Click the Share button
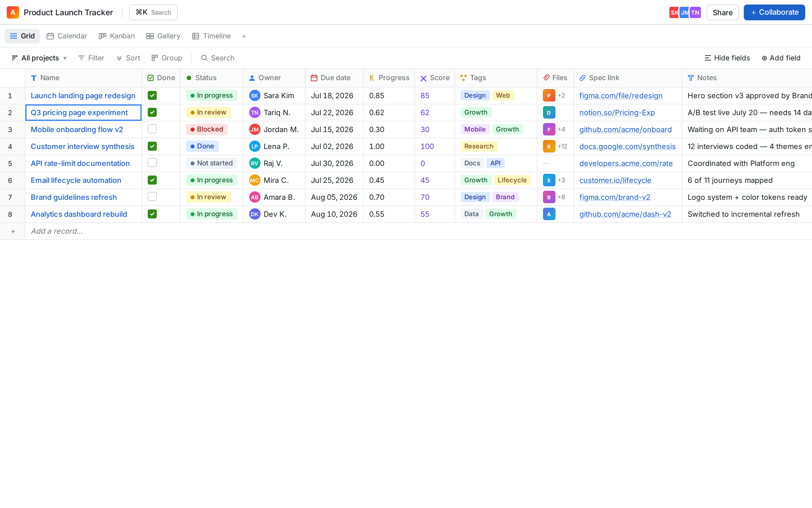Viewport: 812px width, 508px height. point(723,12)
